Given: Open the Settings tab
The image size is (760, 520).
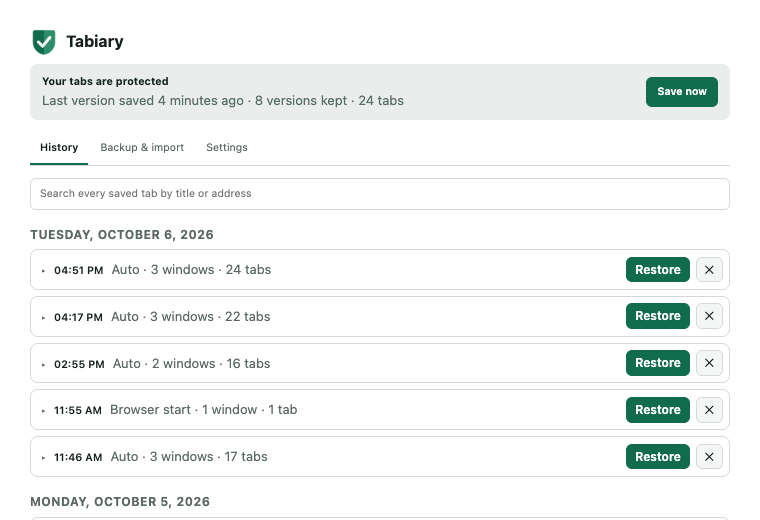Looking at the screenshot, I should pos(227,147).
